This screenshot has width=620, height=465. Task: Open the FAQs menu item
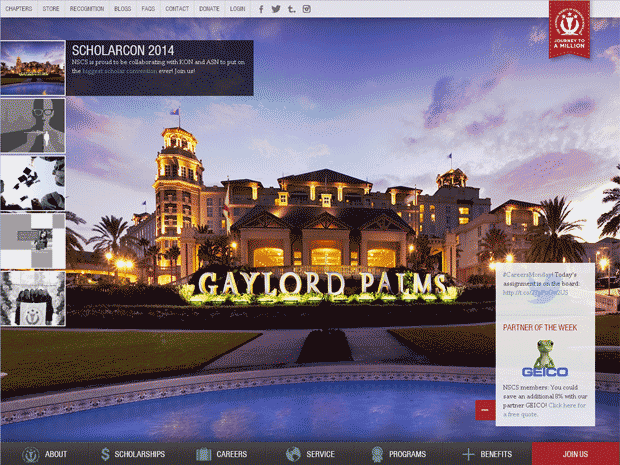[148, 9]
